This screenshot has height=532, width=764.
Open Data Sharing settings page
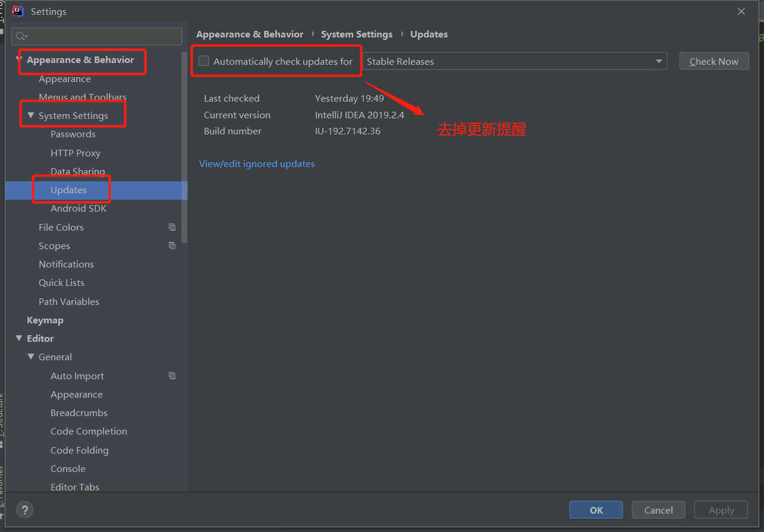coord(78,171)
